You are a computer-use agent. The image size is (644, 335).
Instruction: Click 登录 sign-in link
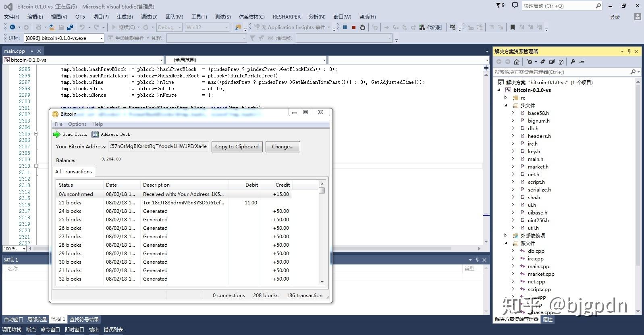(x=615, y=17)
